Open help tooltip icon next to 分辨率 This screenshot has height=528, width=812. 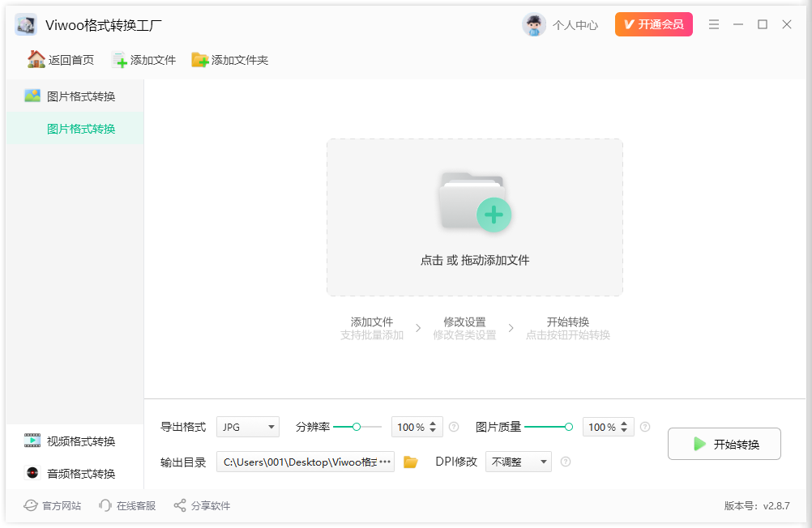click(x=455, y=427)
